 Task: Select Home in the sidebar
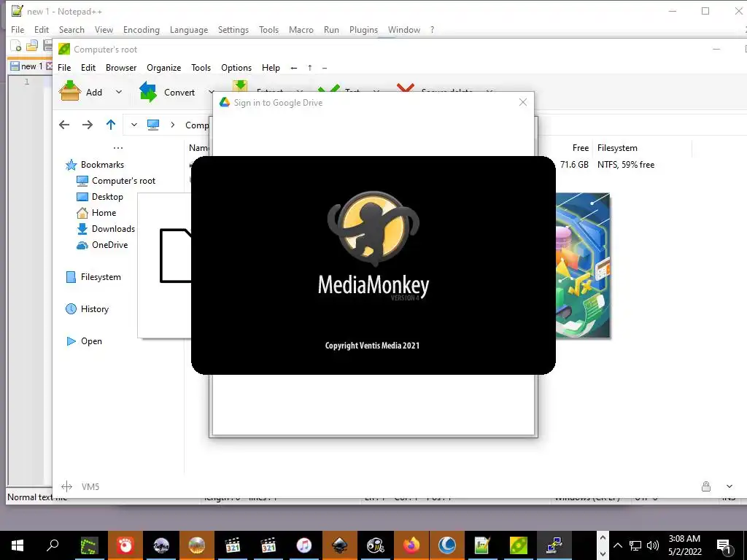pyautogui.click(x=104, y=213)
